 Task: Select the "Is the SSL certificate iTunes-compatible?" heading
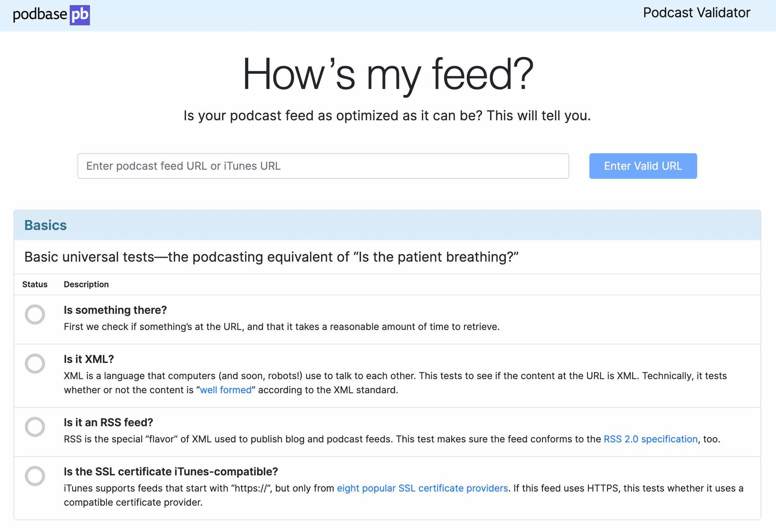click(x=171, y=472)
